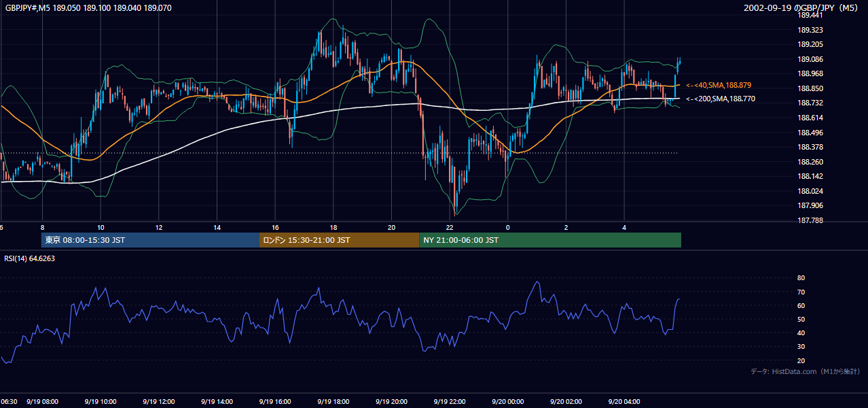Viewport: 868px width, 408px height.
Task: Click the '9/19 20:00' time axis label
Action: click(391, 402)
